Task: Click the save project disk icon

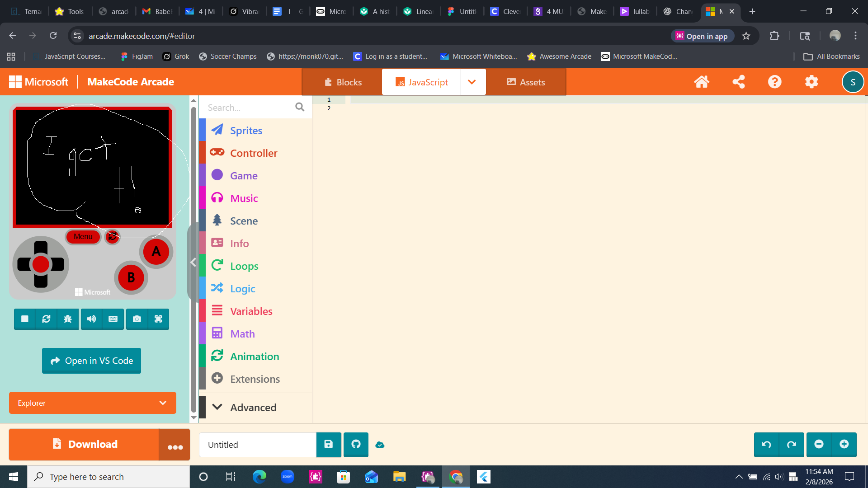Action: click(329, 445)
